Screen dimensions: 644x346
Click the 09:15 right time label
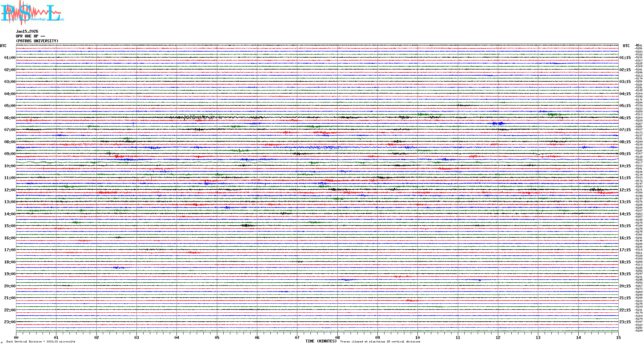coord(625,154)
